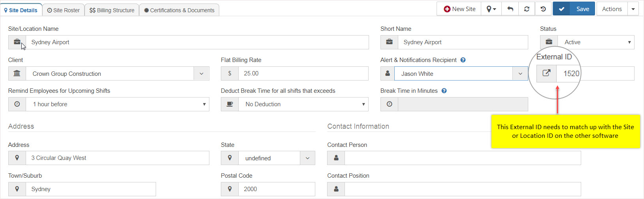Screen dimensions: 644x199
Task: Open the Billing Structure tab
Action: click(x=112, y=10)
